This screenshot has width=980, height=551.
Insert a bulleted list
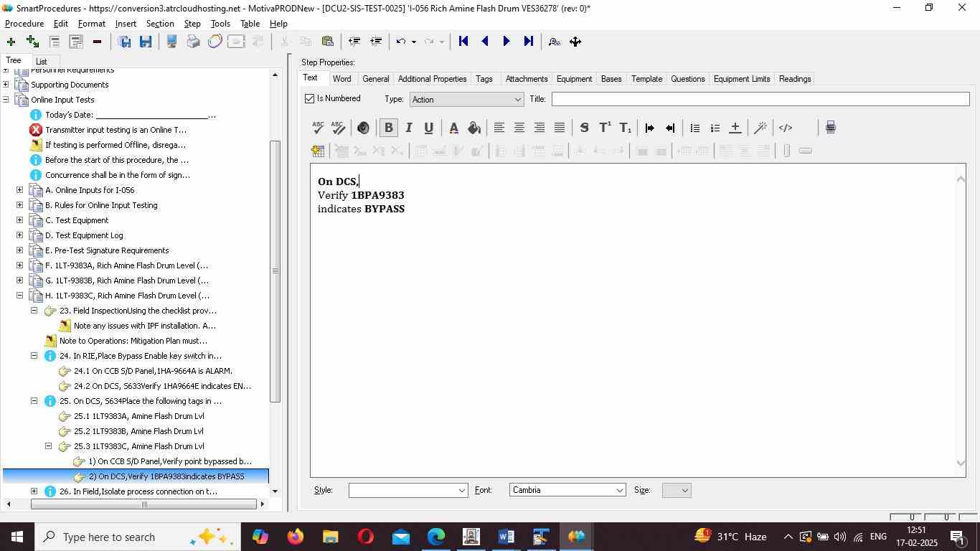(694, 128)
